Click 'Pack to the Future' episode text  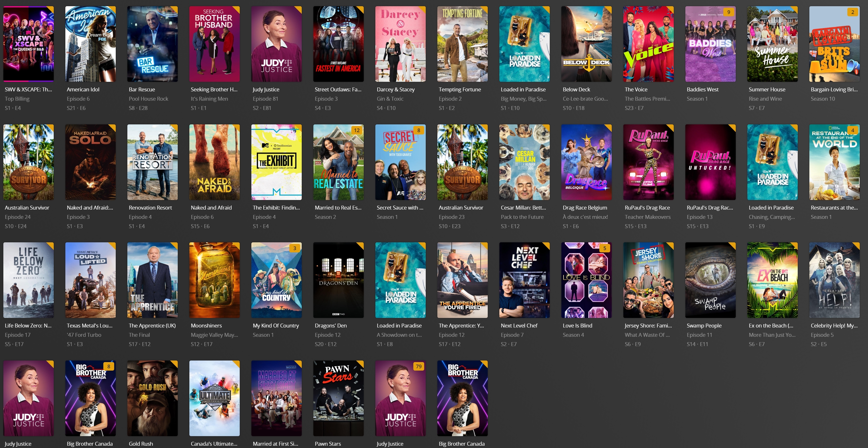pos(522,217)
